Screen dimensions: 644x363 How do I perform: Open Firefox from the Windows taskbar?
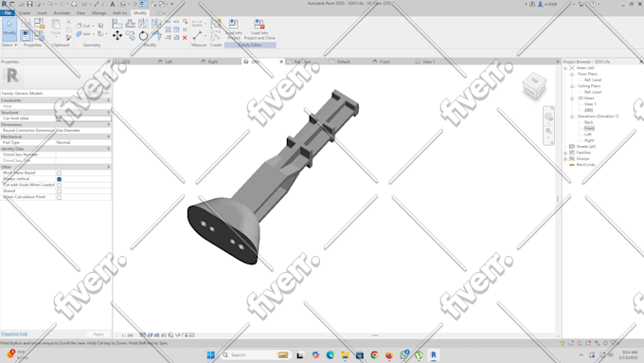click(389, 354)
